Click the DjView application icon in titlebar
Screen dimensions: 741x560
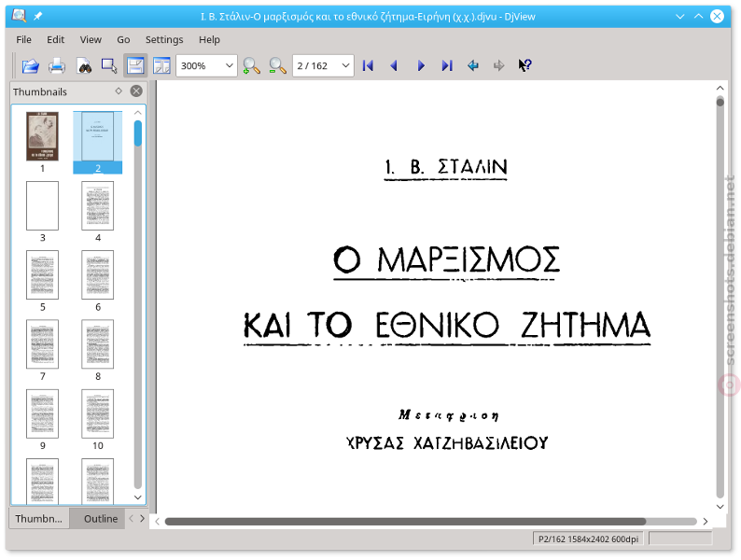(19, 16)
